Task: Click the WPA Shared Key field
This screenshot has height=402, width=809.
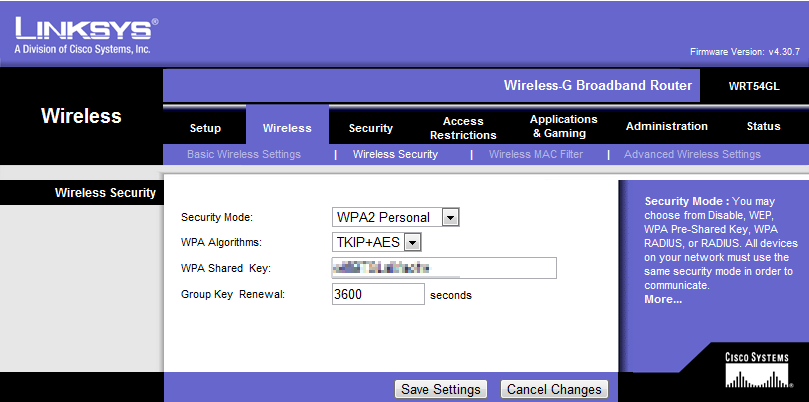Action: click(443, 268)
